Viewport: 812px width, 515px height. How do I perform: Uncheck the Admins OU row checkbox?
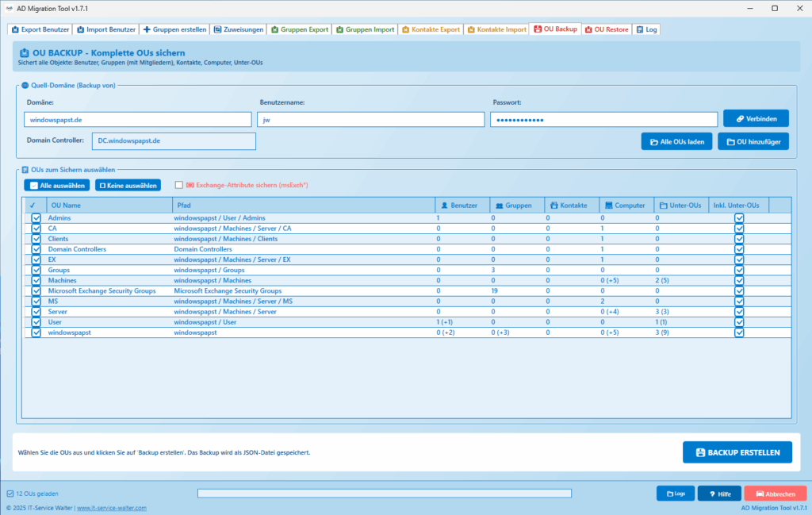coord(36,217)
